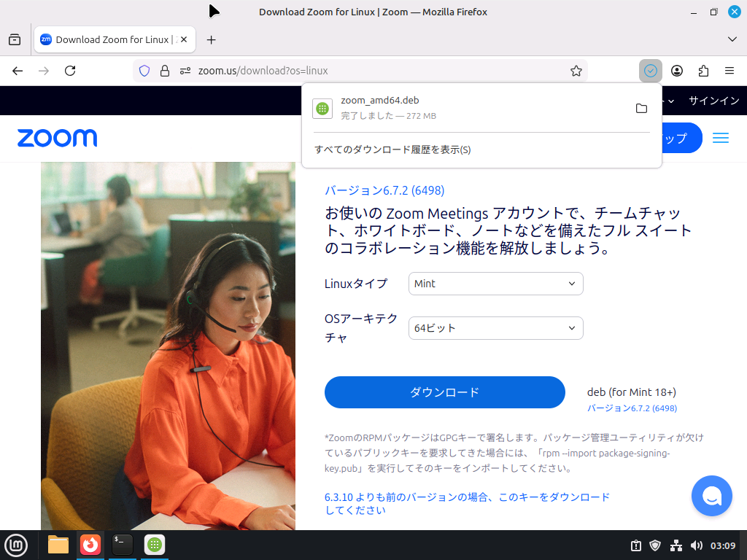Image resolution: width=747 pixels, height=560 pixels.
Task: Switch to the Download Zoom for Linux tab
Action: (108, 39)
